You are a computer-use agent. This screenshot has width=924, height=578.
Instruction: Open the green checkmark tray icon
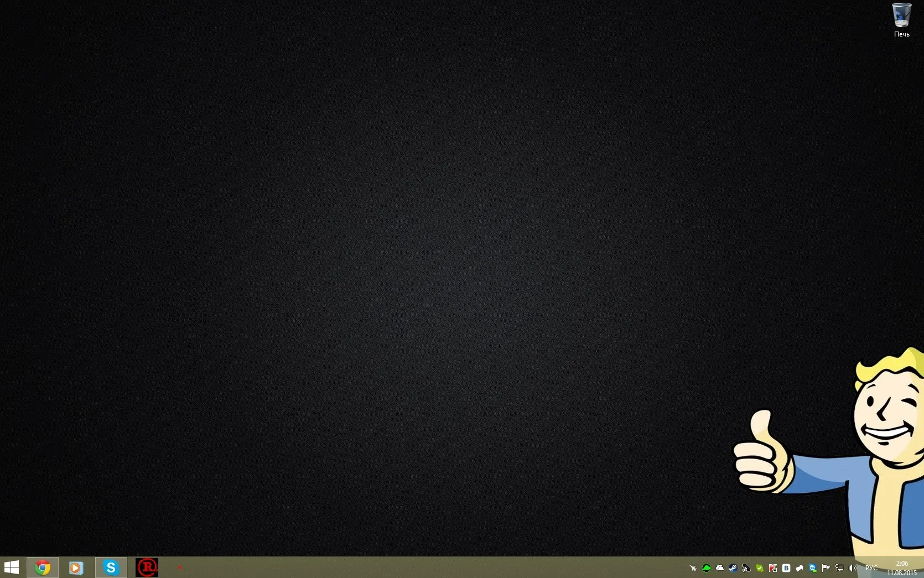coord(759,568)
